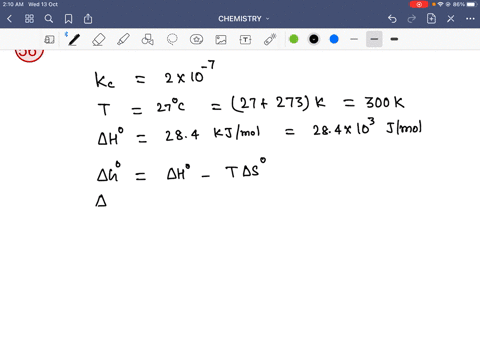Choose the blue pen color

tap(334, 39)
